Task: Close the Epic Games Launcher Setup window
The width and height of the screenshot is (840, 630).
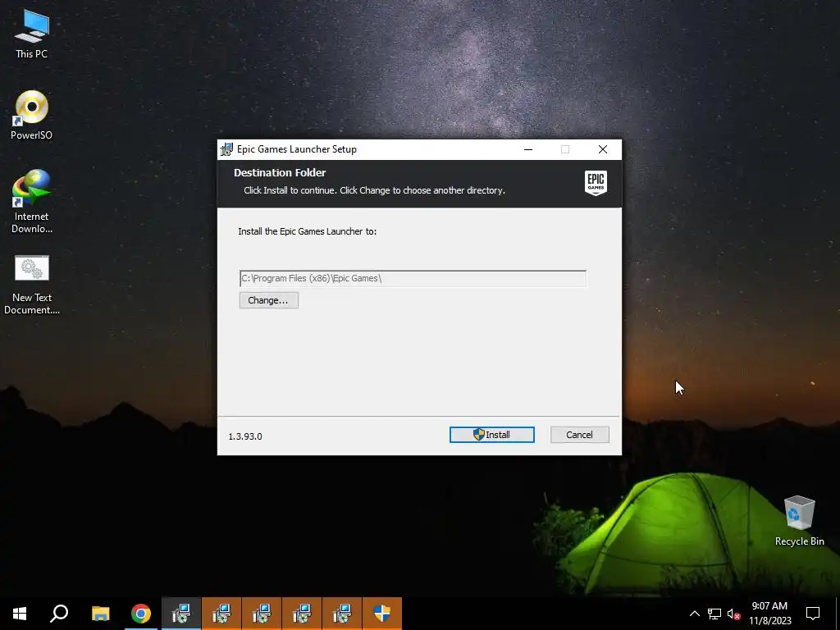Action: point(603,149)
